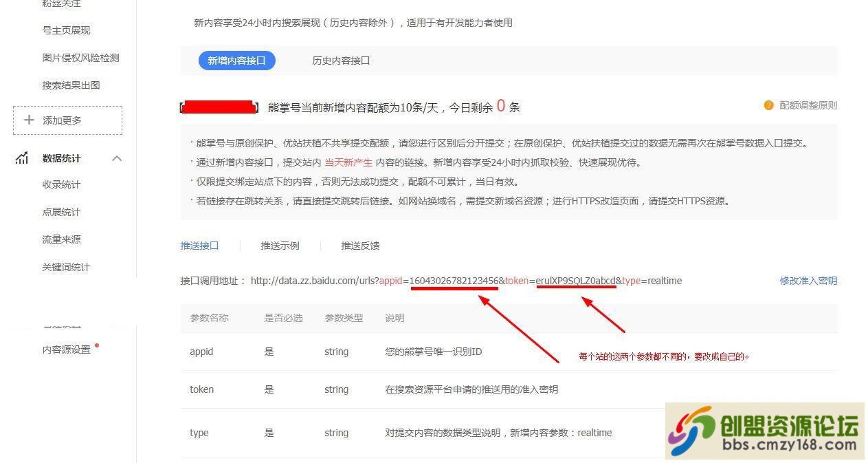Click the 当天新产生 red text

348,162
